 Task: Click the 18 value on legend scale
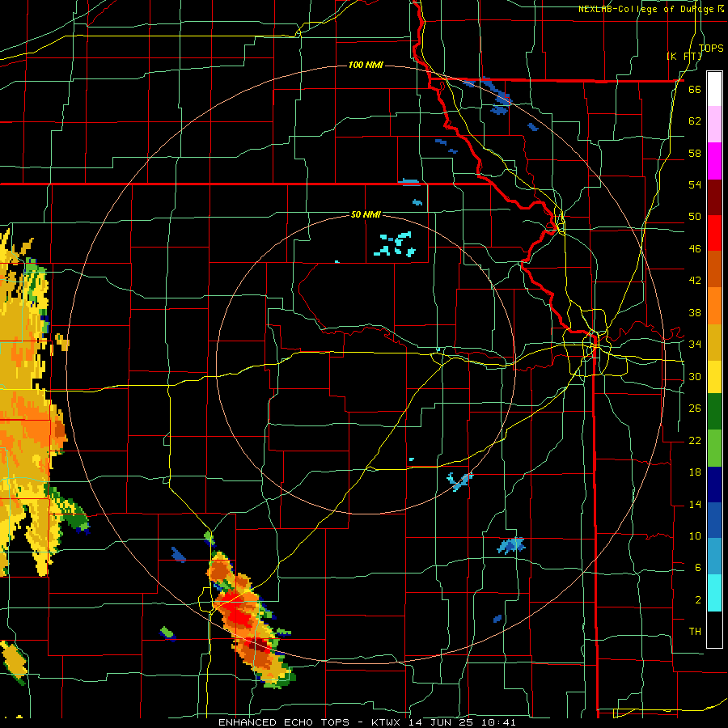pyautogui.click(x=695, y=472)
